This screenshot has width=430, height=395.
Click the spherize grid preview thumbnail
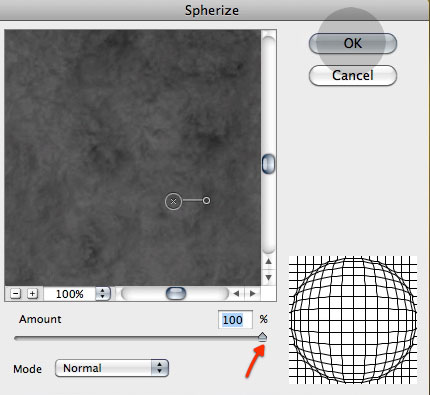[353, 319]
